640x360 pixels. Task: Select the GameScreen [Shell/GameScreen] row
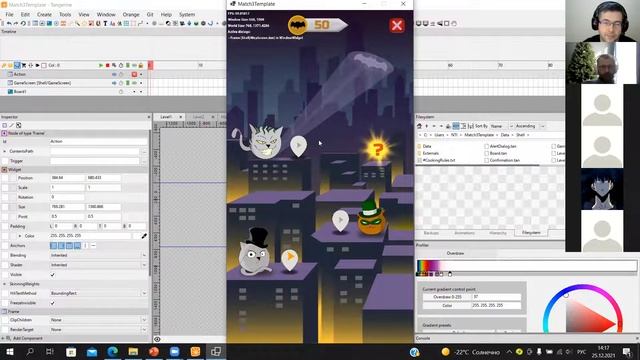click(42, 83)
